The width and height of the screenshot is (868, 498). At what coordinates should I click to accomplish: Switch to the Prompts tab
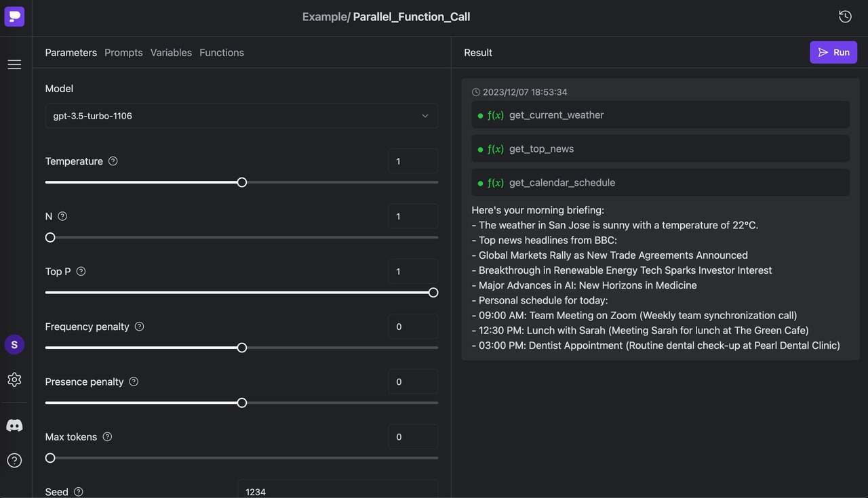[123, 53]
